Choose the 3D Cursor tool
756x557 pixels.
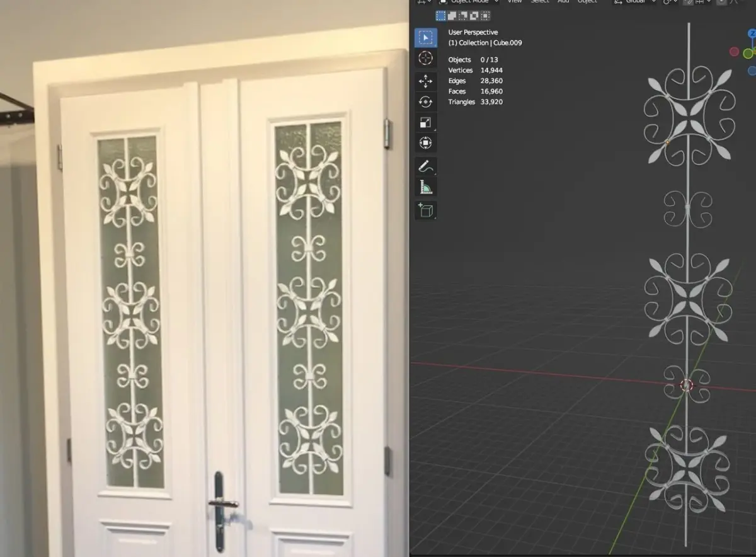426,58
